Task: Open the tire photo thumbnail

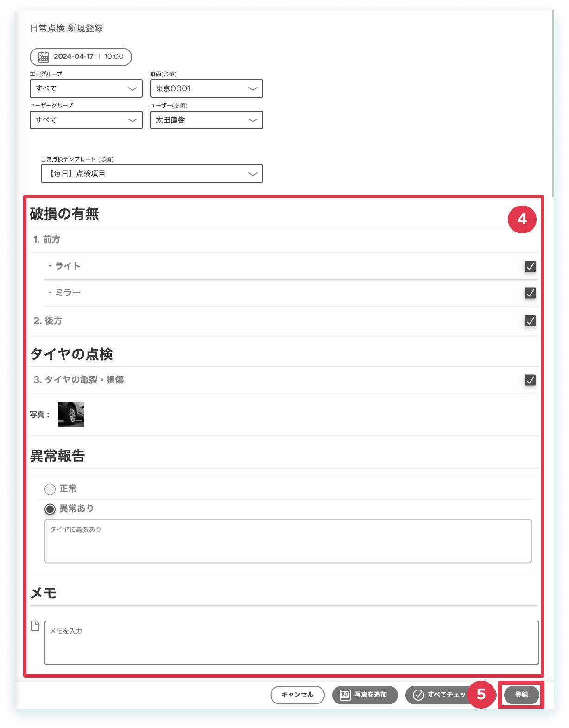Action: click(71, 414)
